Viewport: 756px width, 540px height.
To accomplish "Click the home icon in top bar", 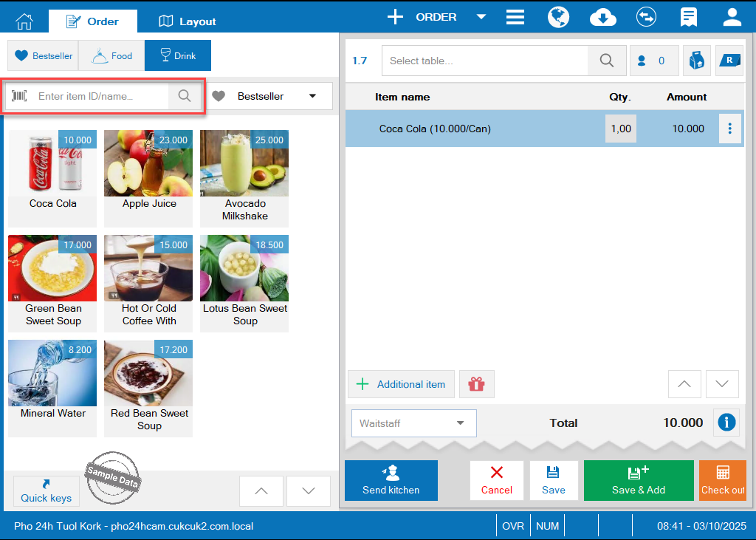I will pos(24,21).
